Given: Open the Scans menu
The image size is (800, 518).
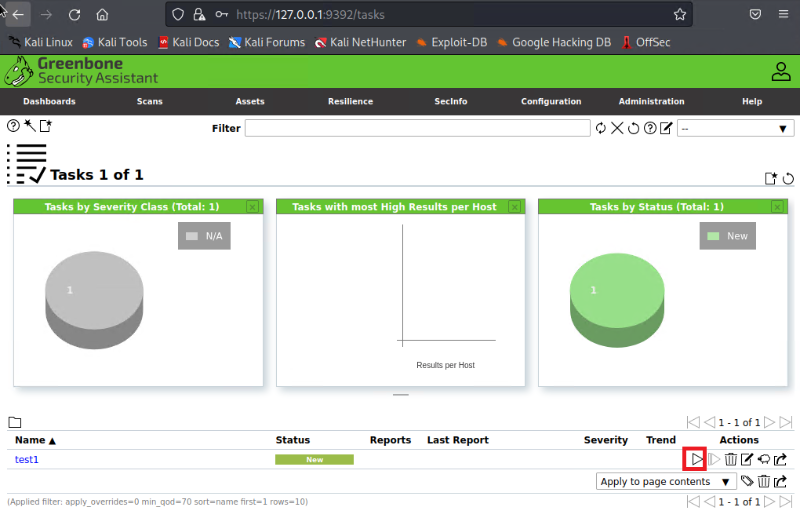Looking at the screenshot, I should coord(150,101).
